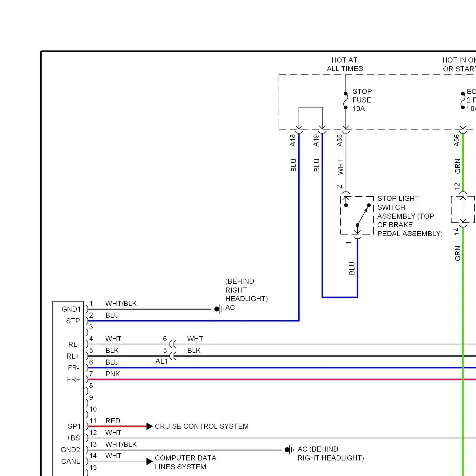Click the PNK wire label at pin 7
Screen dimensions: 476x476
(x=113, y=374)
